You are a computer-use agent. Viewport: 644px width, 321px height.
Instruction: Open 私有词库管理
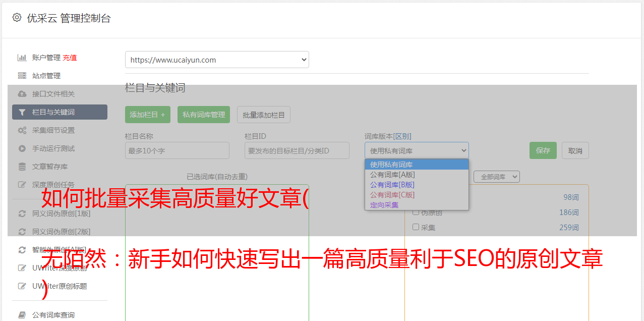click(x=204, y=115)
